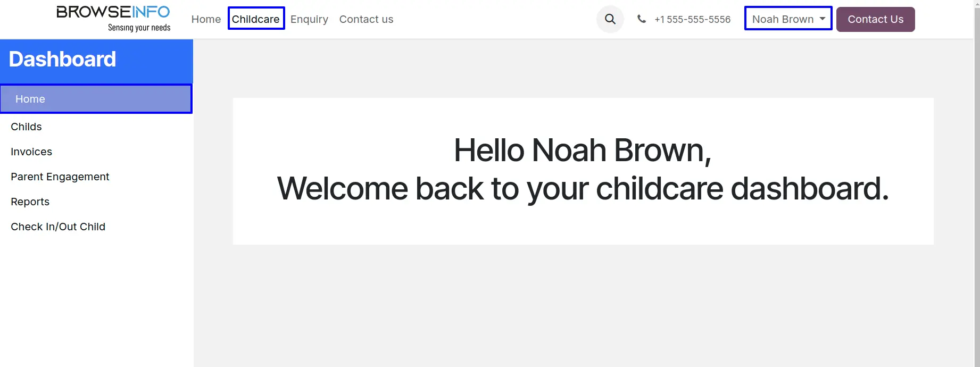This screenshot has height=367, width=980.
Task: Go to Parent Engagement section
Action: (x=60, y=177)
